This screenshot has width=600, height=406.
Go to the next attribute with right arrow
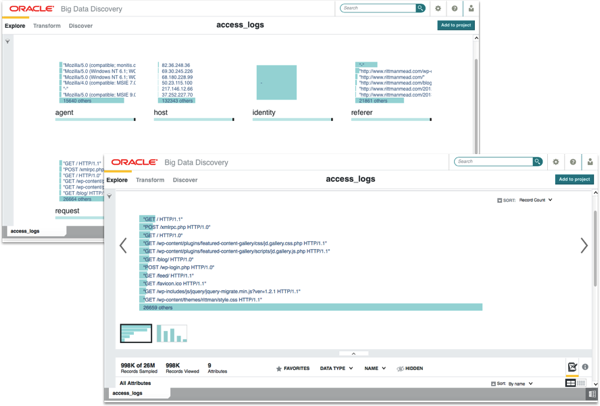coord(584,246)
